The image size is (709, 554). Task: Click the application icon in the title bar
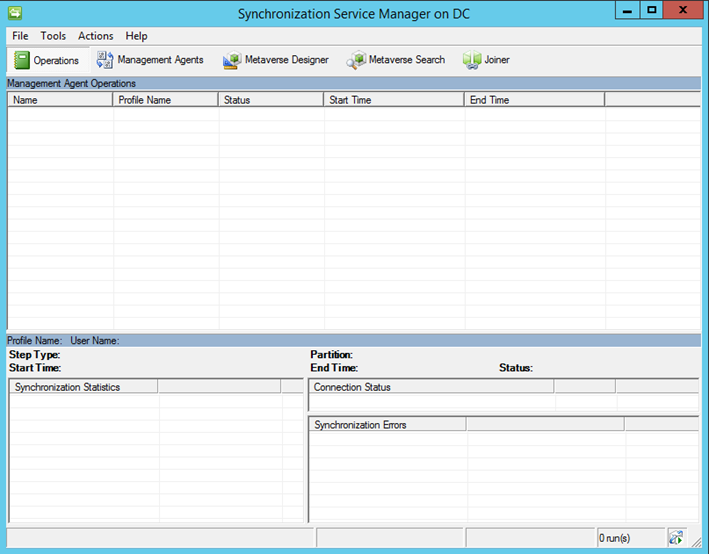14,13
